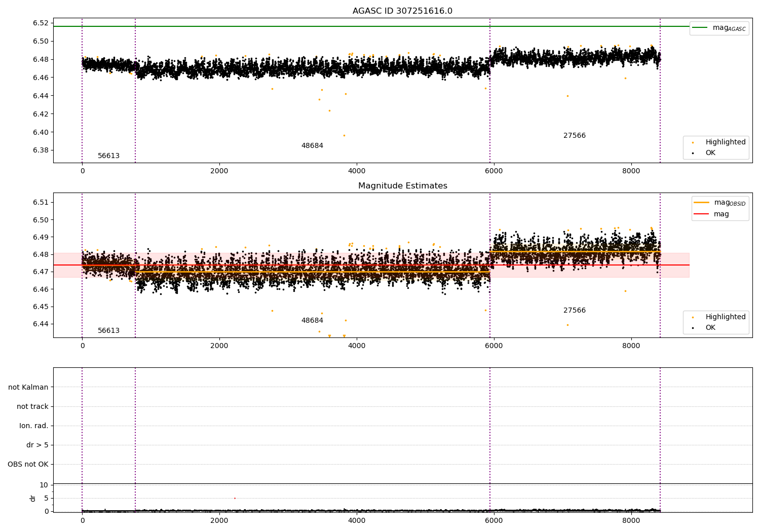
Task: Click the 6.51 y-axis tick label
Action: [x=40, y=202]
